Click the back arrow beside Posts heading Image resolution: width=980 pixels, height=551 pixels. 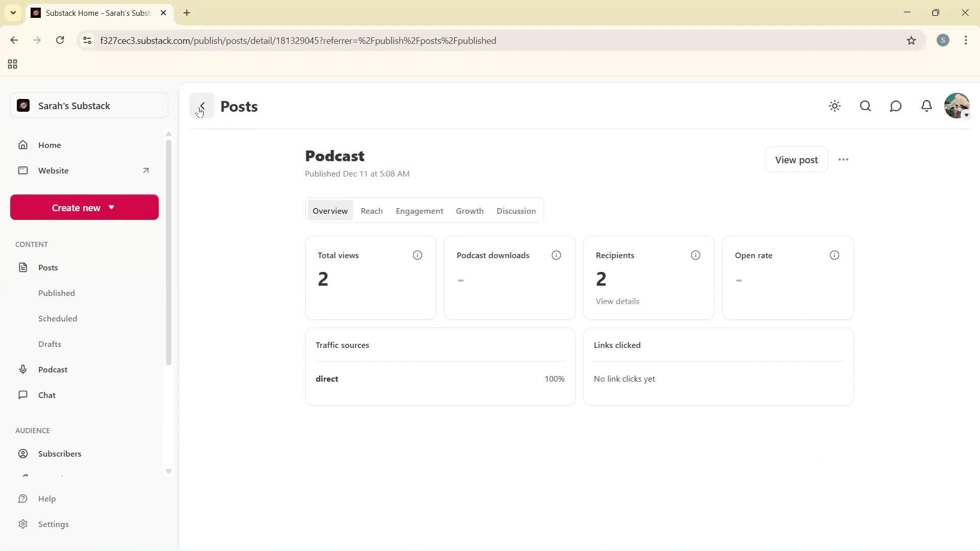tap(202, 106)
